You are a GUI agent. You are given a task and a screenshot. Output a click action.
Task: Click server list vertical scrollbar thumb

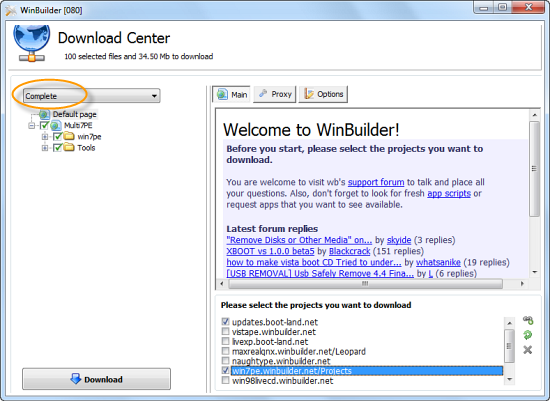[509, 346]
